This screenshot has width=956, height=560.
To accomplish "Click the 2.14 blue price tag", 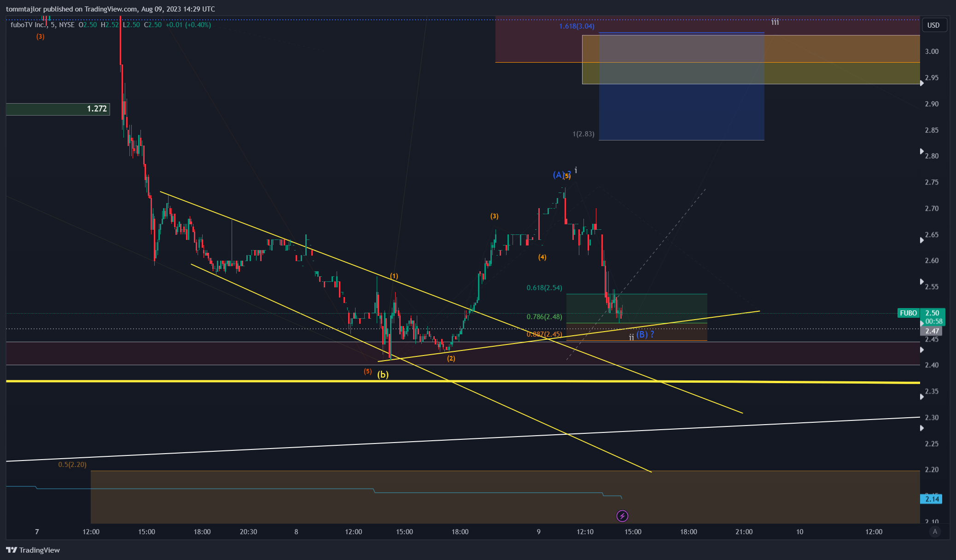I will (x=931, y=499).
